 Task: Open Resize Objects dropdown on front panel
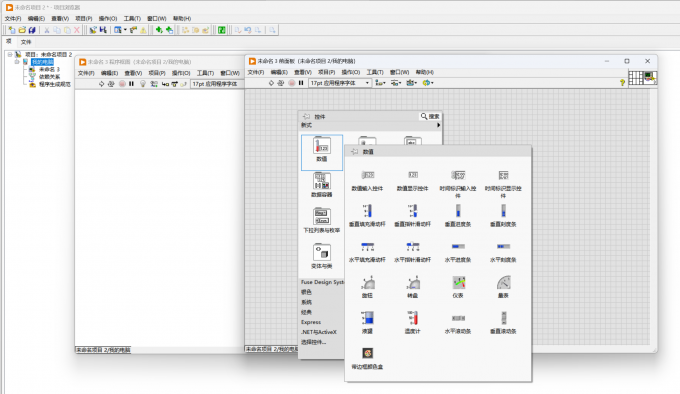click(x=411, y=83)
